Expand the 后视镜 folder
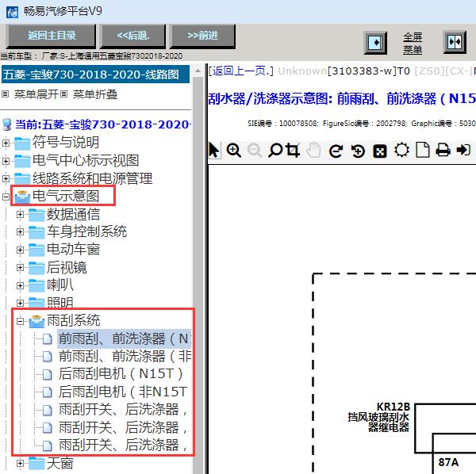Screen dimensions: 476x474 pos(20,267)
